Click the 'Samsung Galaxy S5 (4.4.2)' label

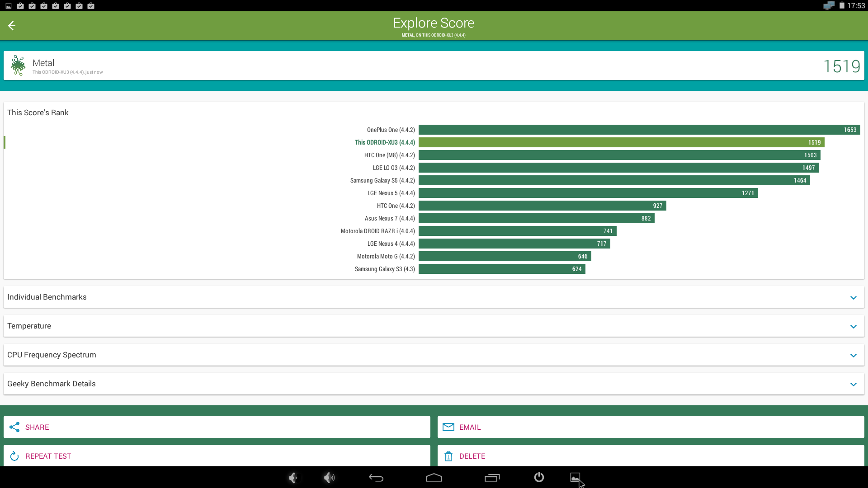pyautogui.click(x=382, y=180)
